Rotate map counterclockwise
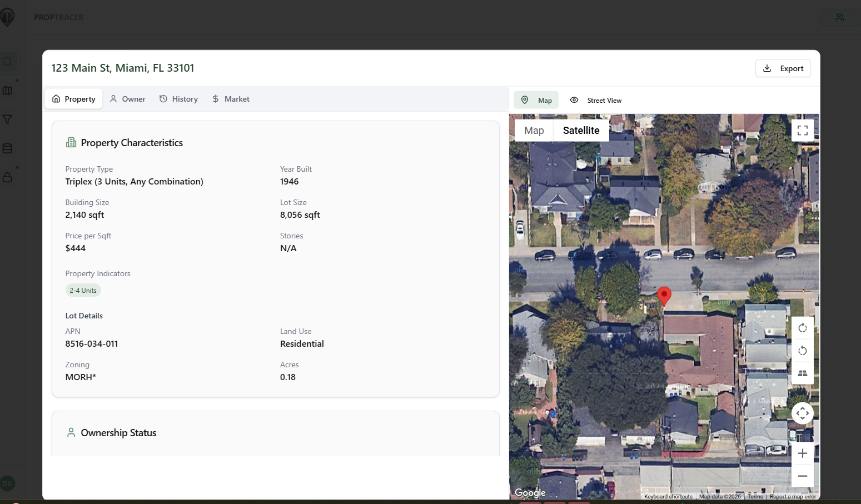 (x=803, y=351)
